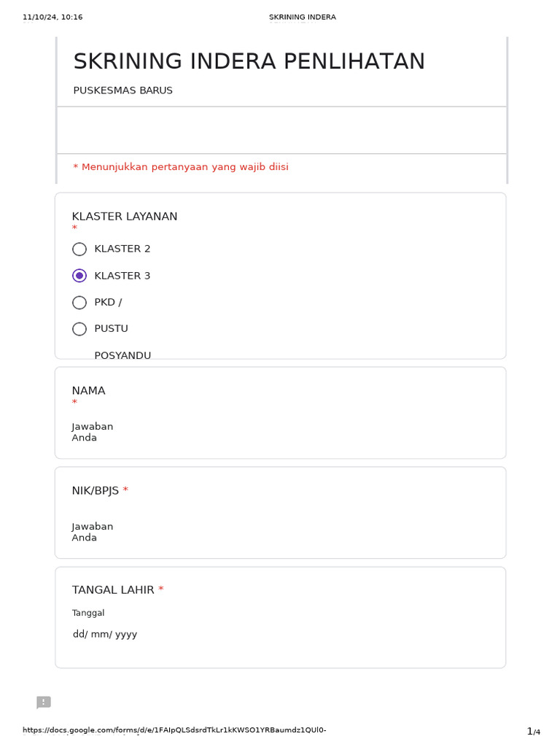The height and width of the screenshot is (747, 560).
Task: Click the report problem feedback icon
Action: point(44,703)
